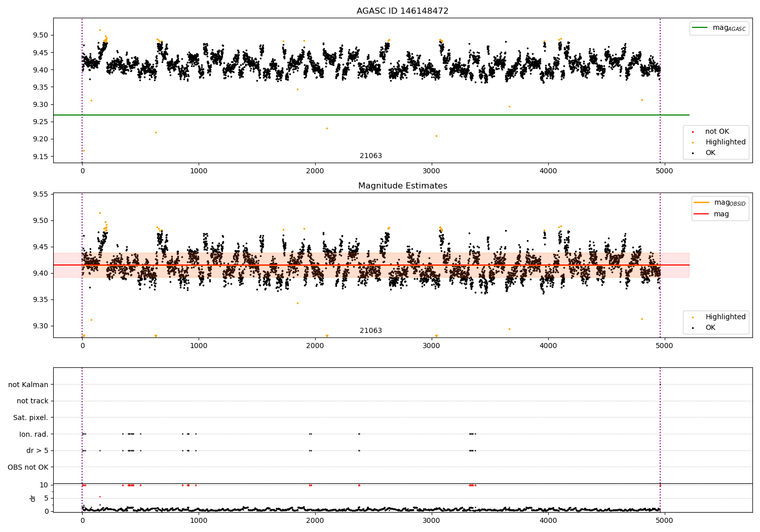Click x-tick label 5000 under the bottom plot
This screenshot has height=532, width=760.
(665, 520)
